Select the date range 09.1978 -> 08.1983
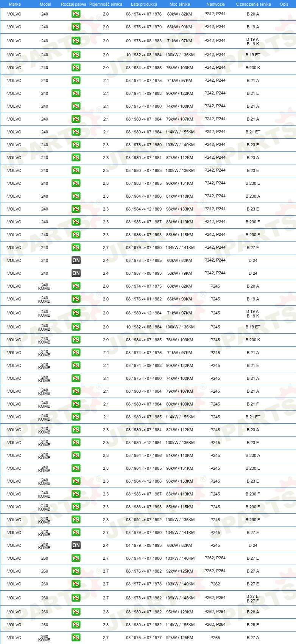Viewport: 296px width, 644px height. coord(144,41)
